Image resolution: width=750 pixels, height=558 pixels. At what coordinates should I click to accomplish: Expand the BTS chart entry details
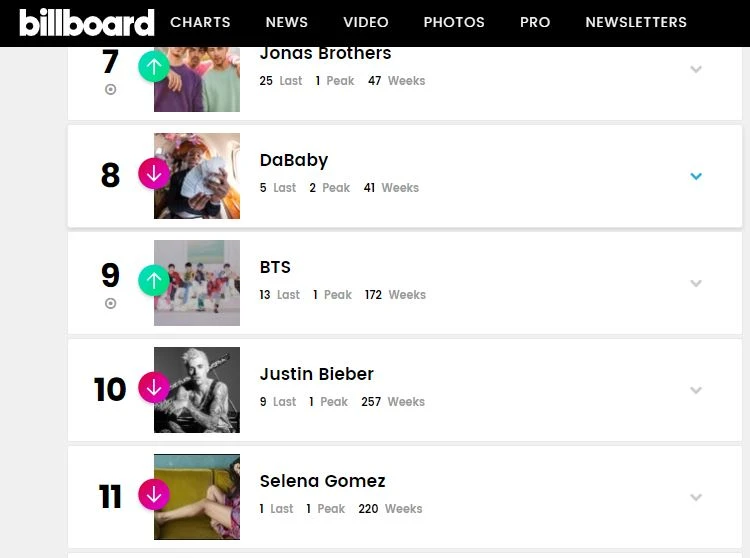click(x=696, y=283)
